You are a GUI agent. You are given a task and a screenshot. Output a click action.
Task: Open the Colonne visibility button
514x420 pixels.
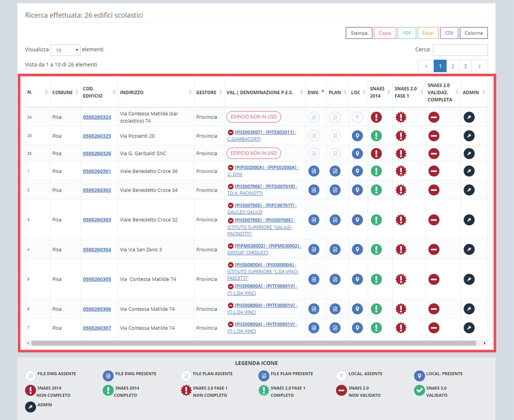point(474,33)
